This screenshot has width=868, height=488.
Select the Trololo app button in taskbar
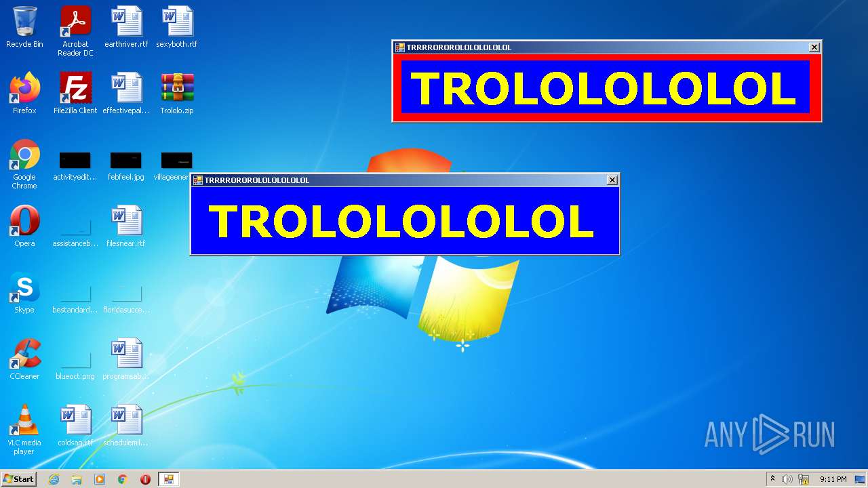tap(168, 479)
